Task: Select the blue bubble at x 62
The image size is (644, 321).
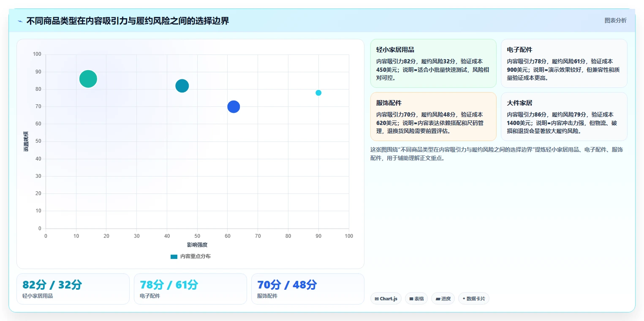Action: (234, 106)
